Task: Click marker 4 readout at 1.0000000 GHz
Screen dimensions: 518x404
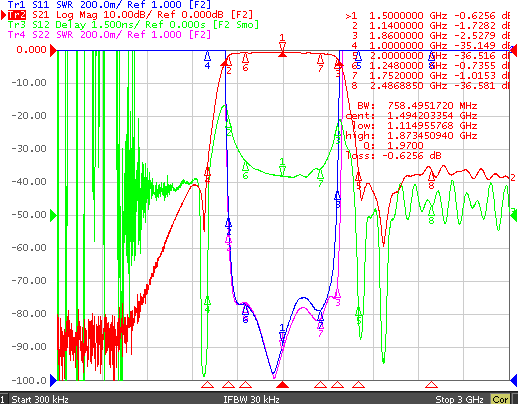Action: [430, 46]
